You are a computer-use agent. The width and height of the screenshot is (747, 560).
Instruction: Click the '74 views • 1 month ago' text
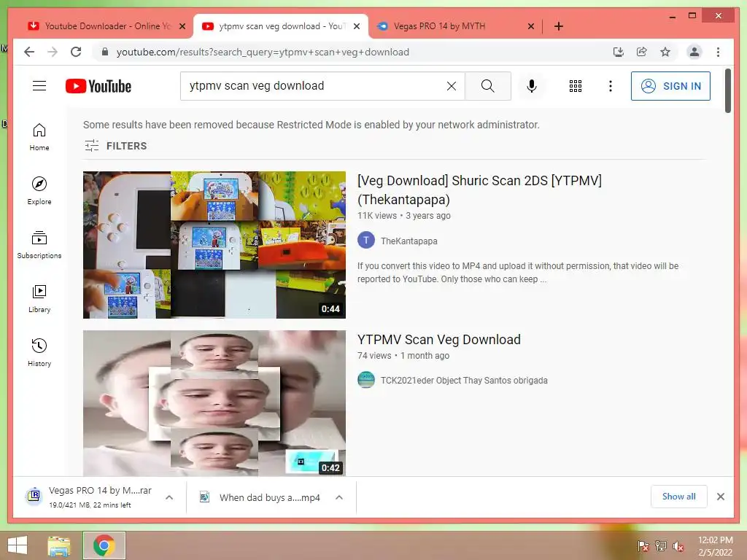point(403,356)
